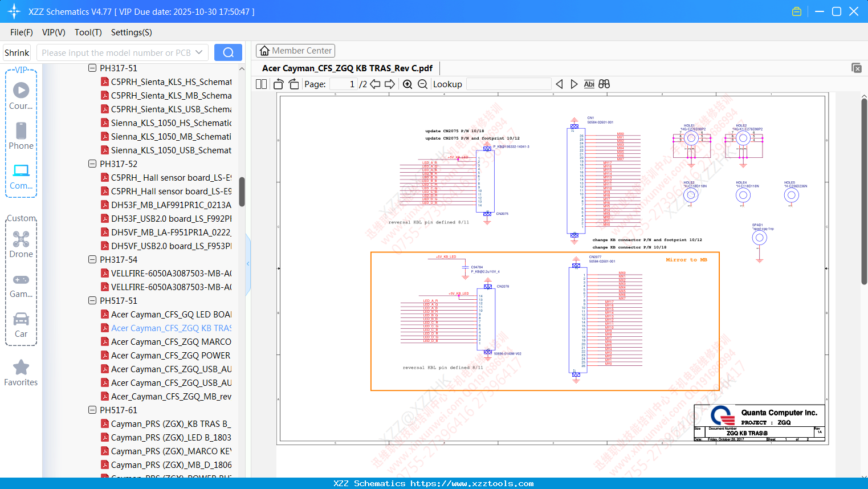Open the Tool(T) menu
The height and width of the screenshot is (489, 868).
[88, 32]
